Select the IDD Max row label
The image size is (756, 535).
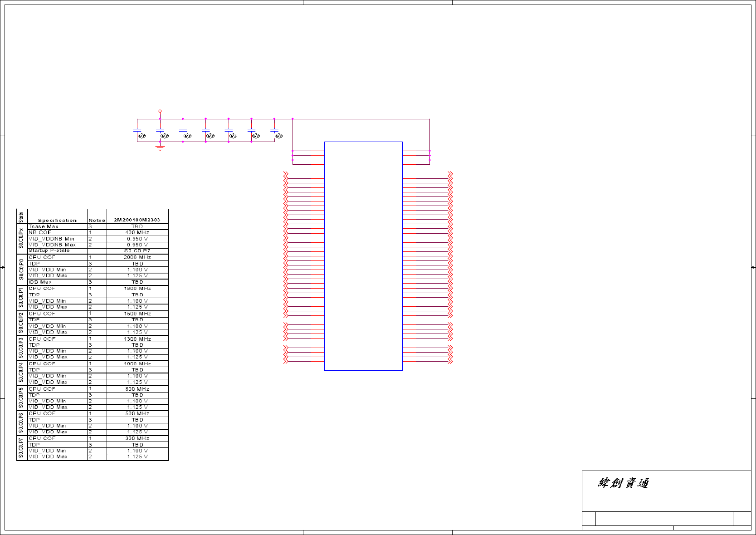tap(40, 282)
